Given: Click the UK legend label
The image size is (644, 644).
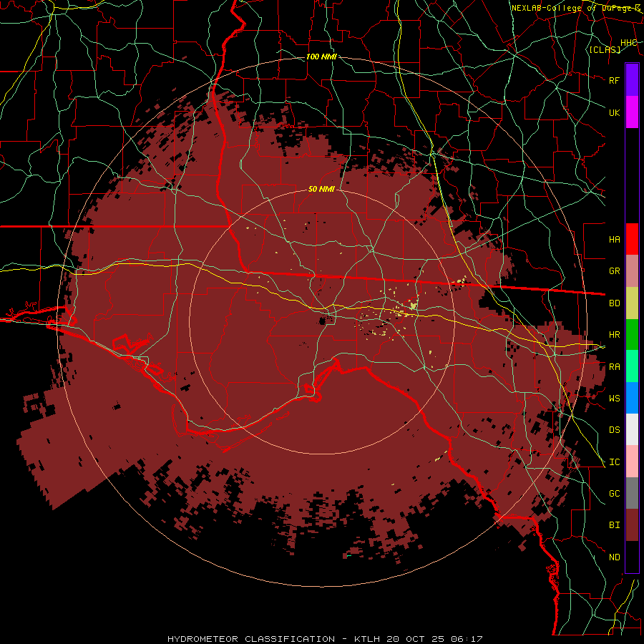Looking at the screenshot, I should pos(615,112).
